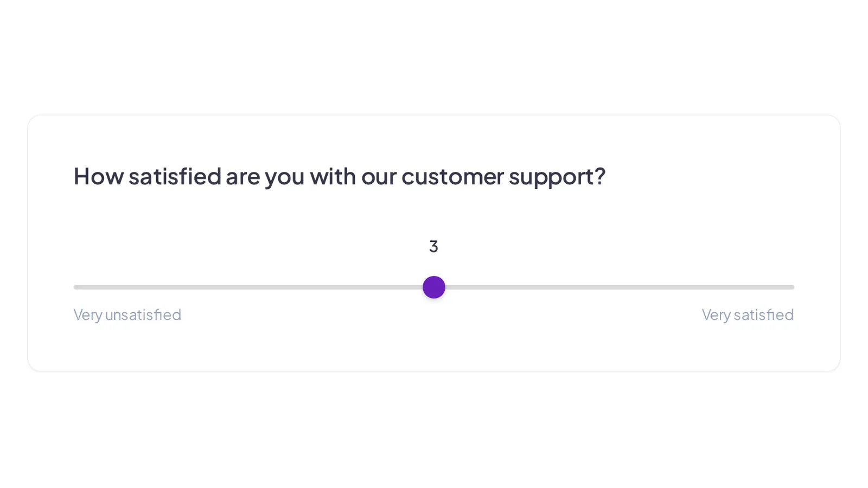Click the word 'Very' in the right label
Viewport: 868px width, 488px height.
coord(716,315)
